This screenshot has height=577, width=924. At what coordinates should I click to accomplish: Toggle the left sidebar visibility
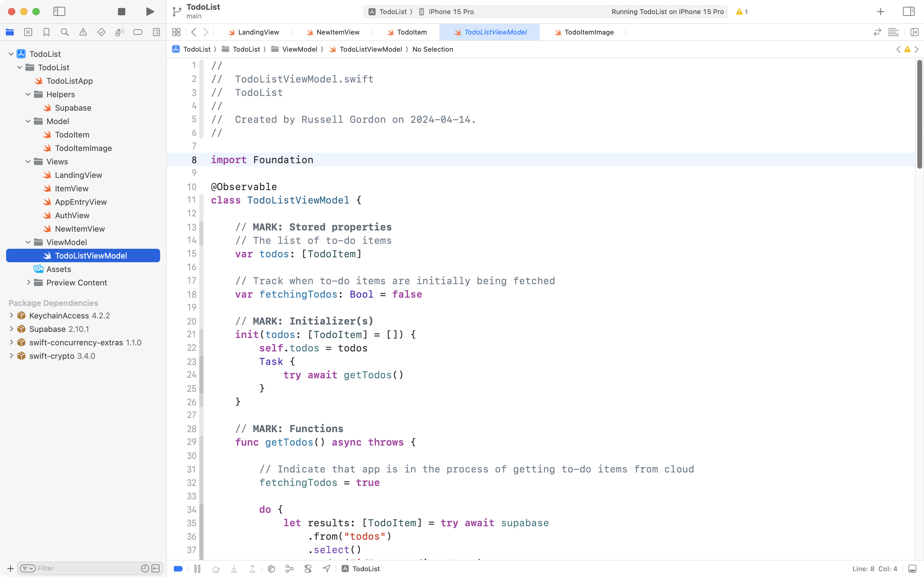pyautogui.click(x=60, y=11)
